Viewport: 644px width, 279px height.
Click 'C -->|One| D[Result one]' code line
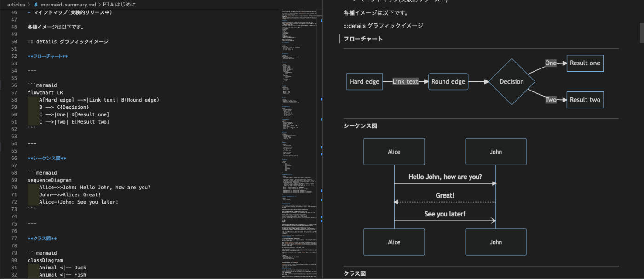(x=74, y=114)
